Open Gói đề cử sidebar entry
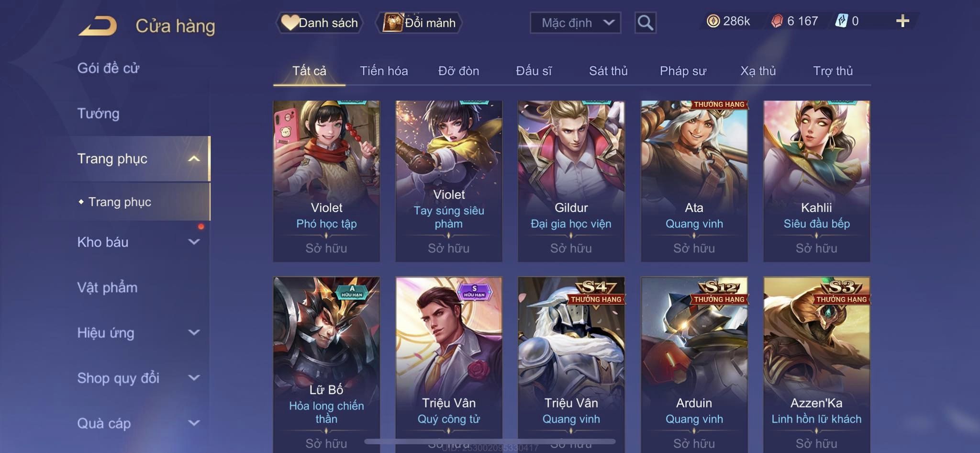 108,68
